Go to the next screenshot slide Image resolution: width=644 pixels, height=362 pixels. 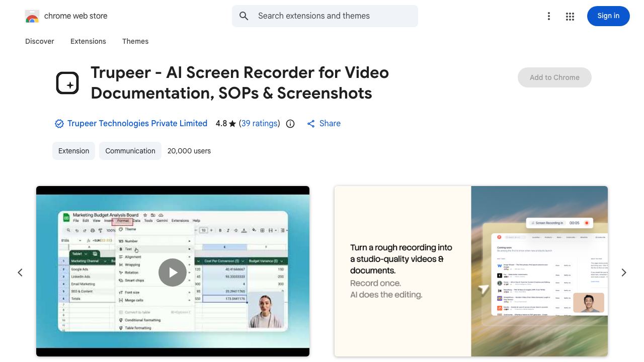(624, 273)
